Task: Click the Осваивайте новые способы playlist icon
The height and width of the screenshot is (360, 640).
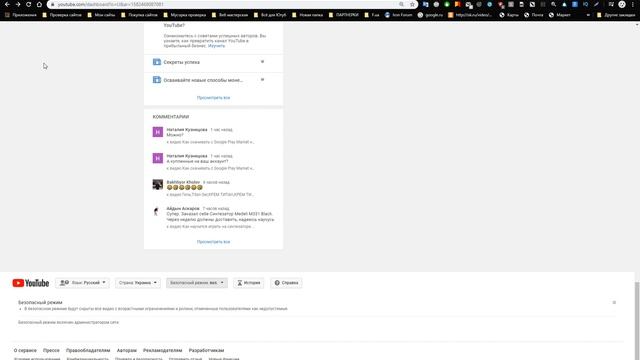Action: pos(157,80)
